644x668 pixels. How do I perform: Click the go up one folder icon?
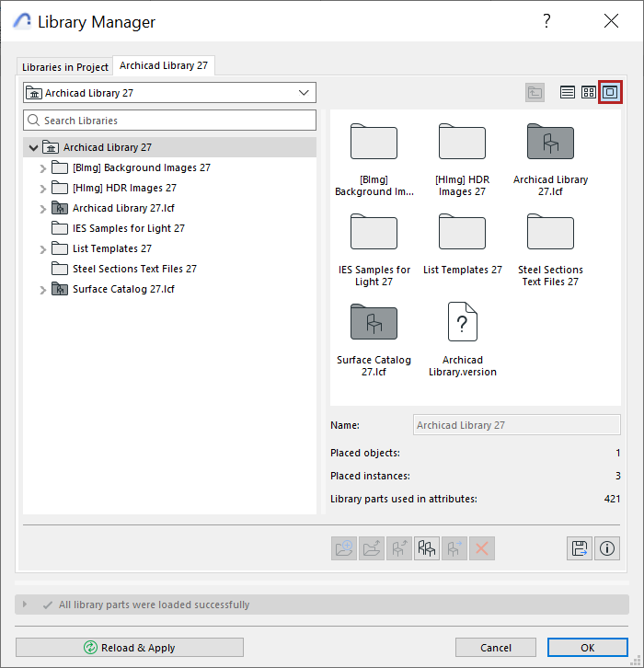click(535, 92)
